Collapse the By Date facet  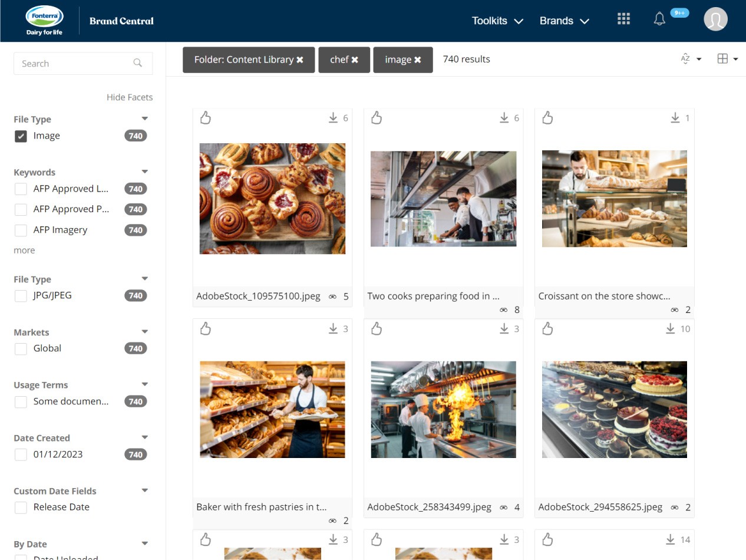coord(145,543)
